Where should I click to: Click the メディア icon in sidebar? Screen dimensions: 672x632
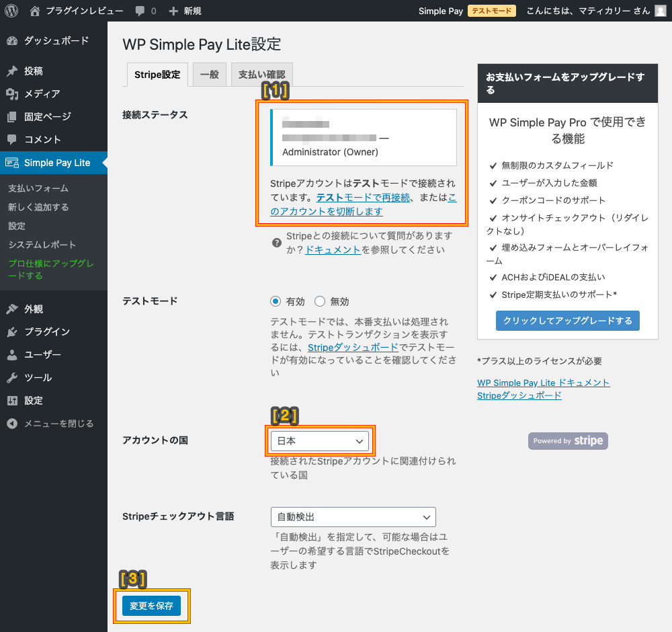[x=12, y=94]
